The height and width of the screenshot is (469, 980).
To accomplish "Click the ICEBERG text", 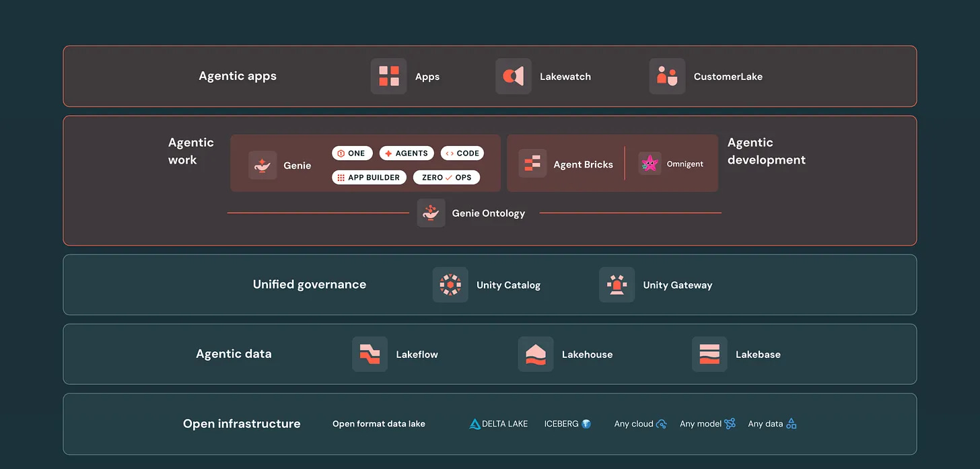I will tap(561, 424).
